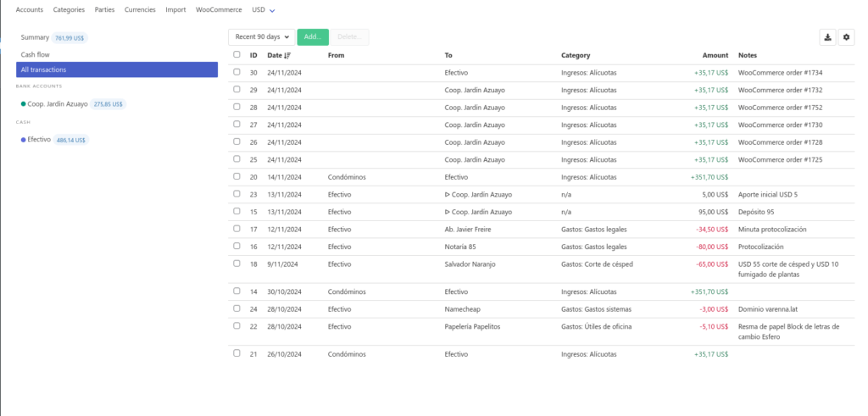Select the checkbox for transaction ID 18
The image size is (868, 416).
click(237, 263)
